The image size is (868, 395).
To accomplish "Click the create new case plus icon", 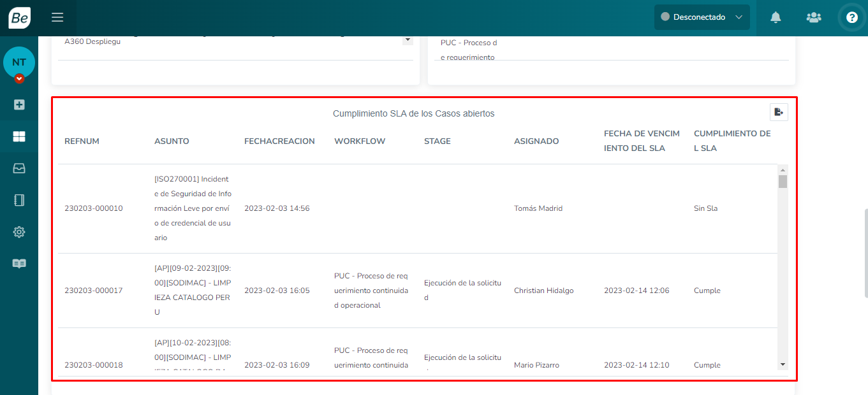I will click(x=19, y=104).
